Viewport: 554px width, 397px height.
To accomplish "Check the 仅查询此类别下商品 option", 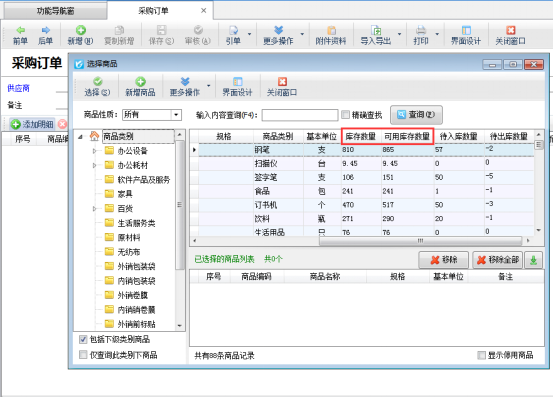I will point(83,355).
